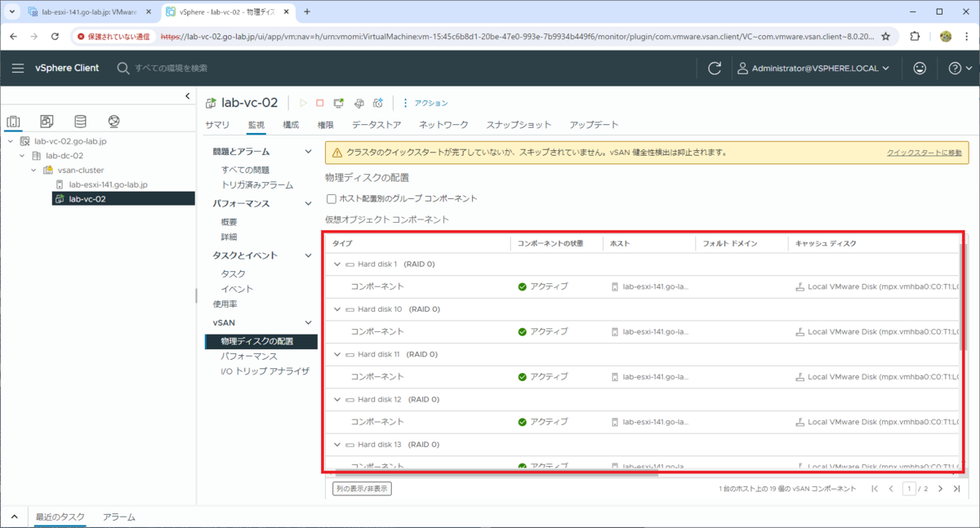This screenshot has height=528, width=980.
Task: Open トリガ済みアラーム in monitor menu
Action: click(x=256, y=185)
